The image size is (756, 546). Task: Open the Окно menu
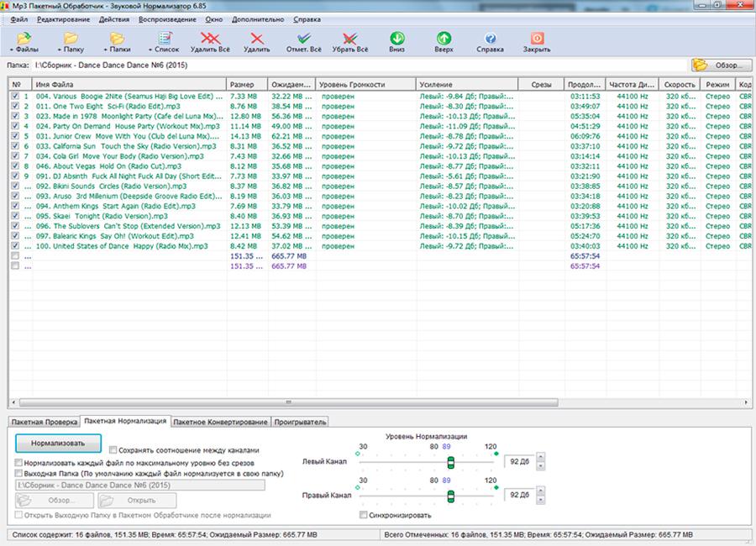(214, 20)
